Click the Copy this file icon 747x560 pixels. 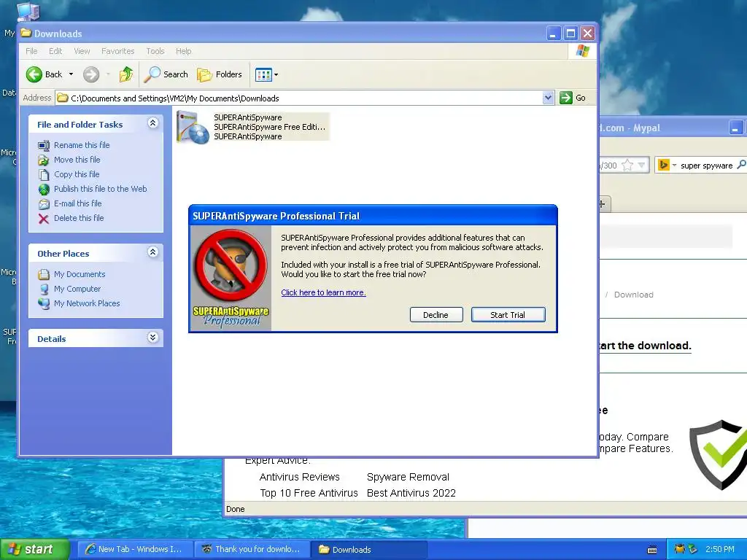(x=44, y=175)
